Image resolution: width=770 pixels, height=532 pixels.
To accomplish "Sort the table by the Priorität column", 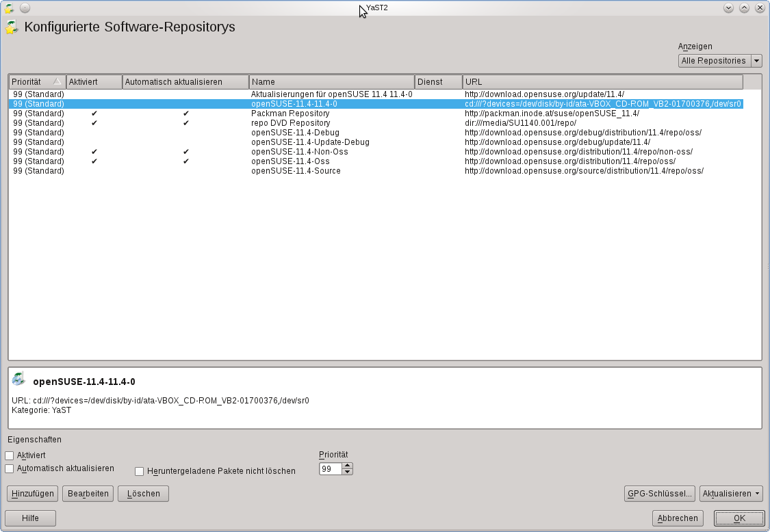I will 38,82.
